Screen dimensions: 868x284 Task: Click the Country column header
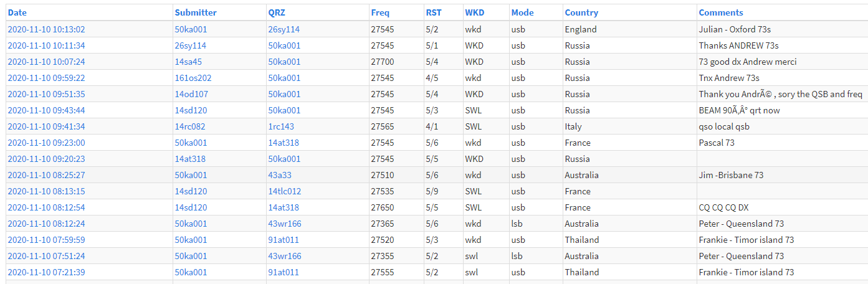[x=581, y=12]
